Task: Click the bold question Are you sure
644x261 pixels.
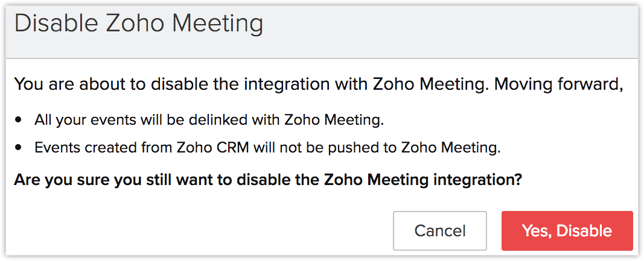Action: [267, 180]
